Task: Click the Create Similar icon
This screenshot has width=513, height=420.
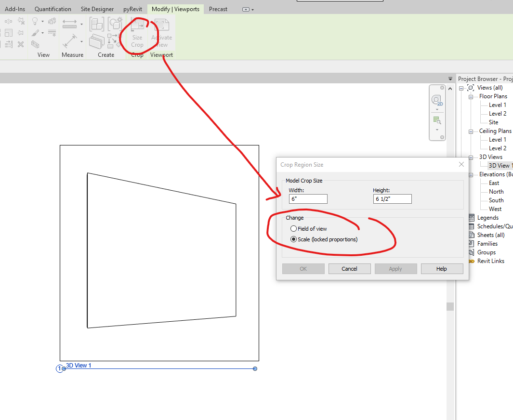Action: [114, 40]
